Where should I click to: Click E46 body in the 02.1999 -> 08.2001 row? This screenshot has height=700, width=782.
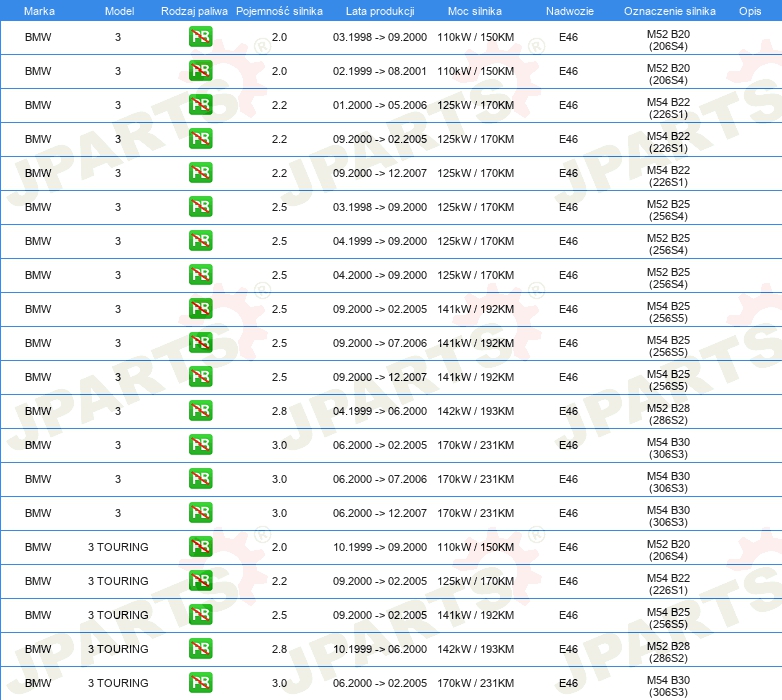click(x=568, y=71)
